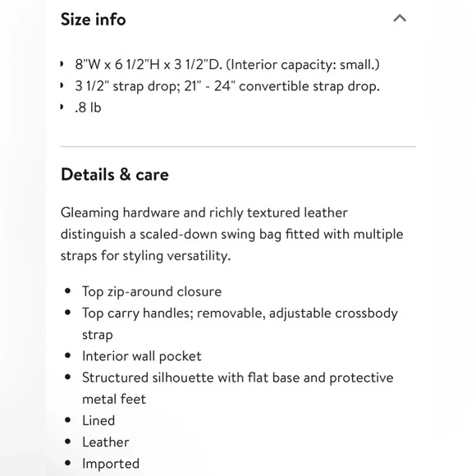The height and width of the screenshot is (476, 476).
Task: Select the bag dimensions text line
Action: tap(227, 65)
